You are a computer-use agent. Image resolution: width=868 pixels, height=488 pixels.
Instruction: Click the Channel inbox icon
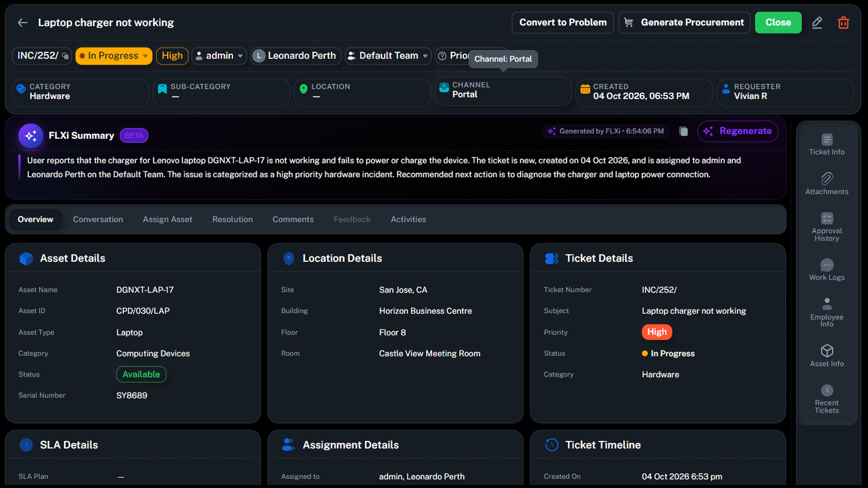coord(444,88)
